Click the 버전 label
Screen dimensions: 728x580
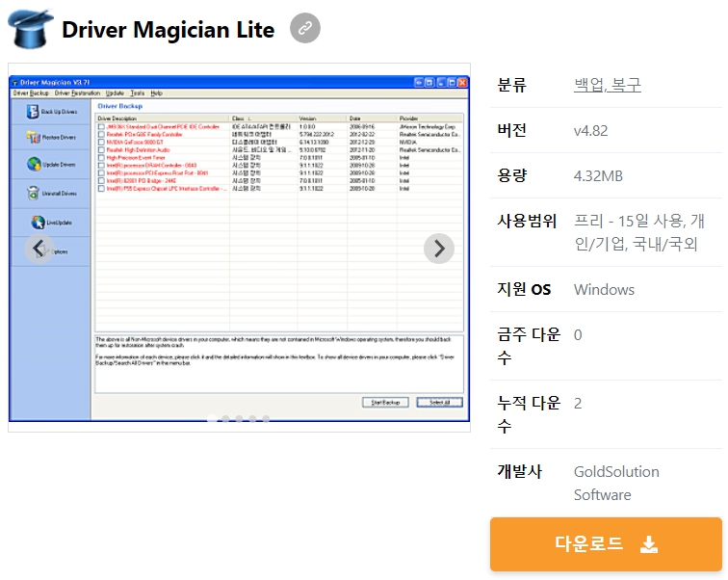tap(511, 130)
